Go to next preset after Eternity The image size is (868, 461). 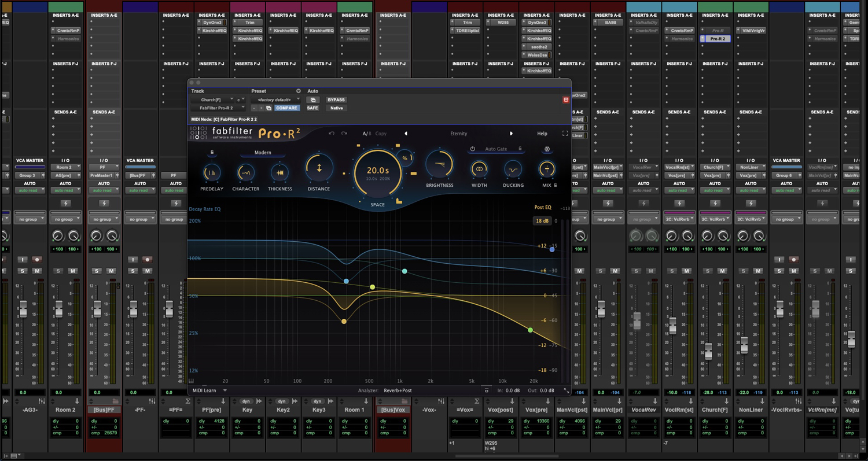click(x=511, y=134)
